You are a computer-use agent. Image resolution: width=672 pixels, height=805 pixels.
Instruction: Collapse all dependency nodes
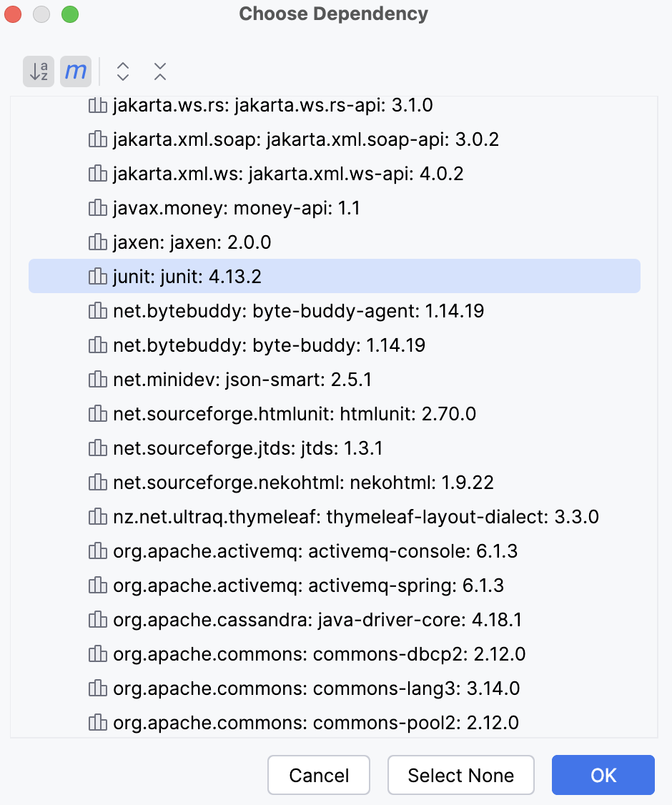[x=160, y=71]
